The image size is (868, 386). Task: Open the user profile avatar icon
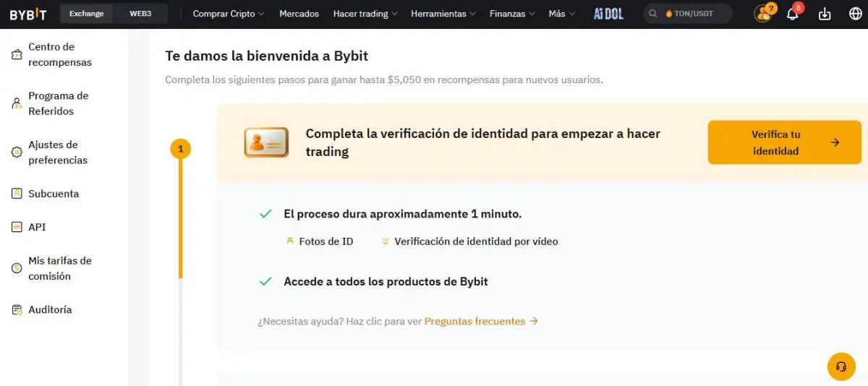click(x=762, y=14)
